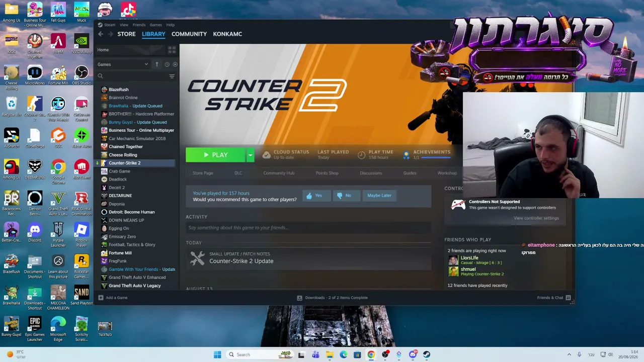The width and height of the screenshot is (644, 362).
Task: Open the Friends menu
Action: tap(139, 25)
